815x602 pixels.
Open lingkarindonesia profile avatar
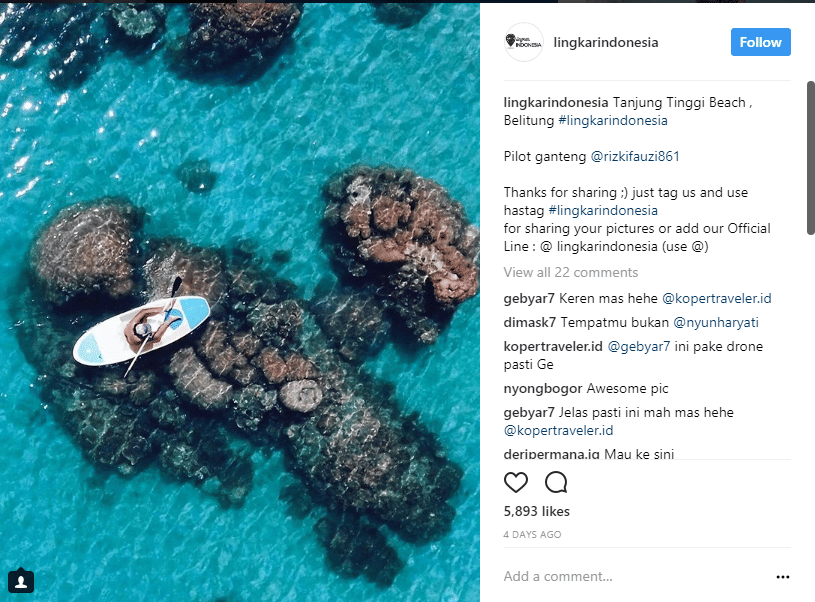(524, 43)
